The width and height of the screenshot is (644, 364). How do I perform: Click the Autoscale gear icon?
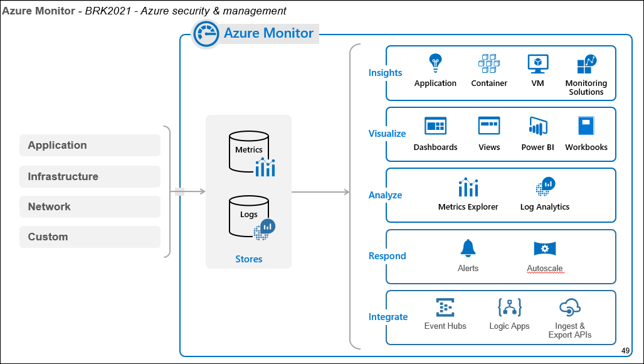point(544,249)
